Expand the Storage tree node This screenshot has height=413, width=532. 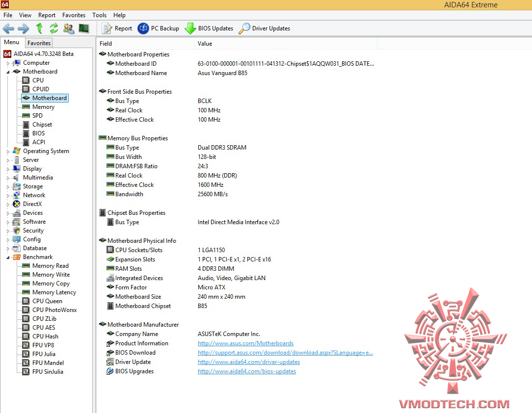tap(8, 186)
